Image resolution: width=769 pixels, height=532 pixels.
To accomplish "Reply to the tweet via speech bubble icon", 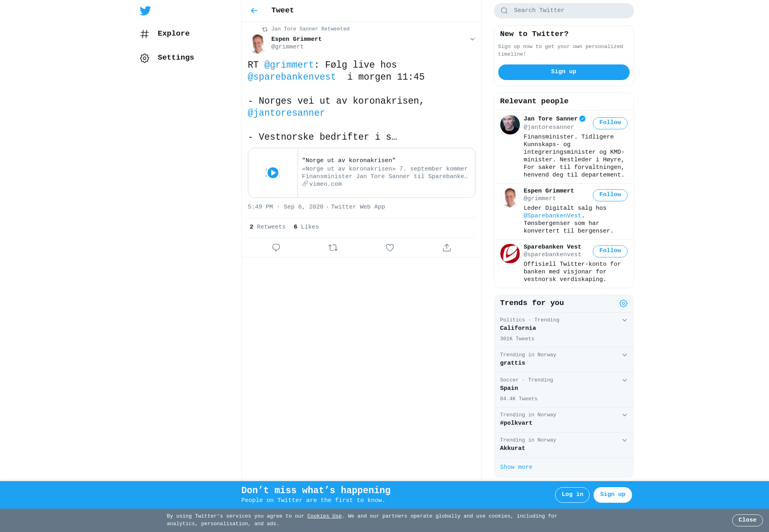I will click(x=276, y=248).
